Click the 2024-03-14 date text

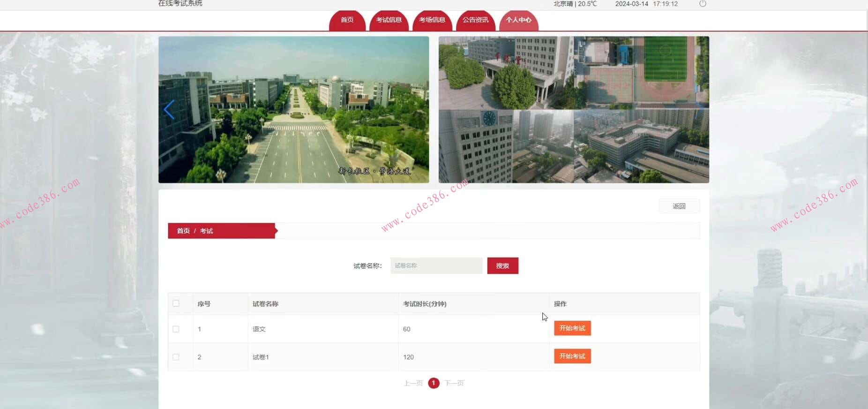(x=631, y=4)
